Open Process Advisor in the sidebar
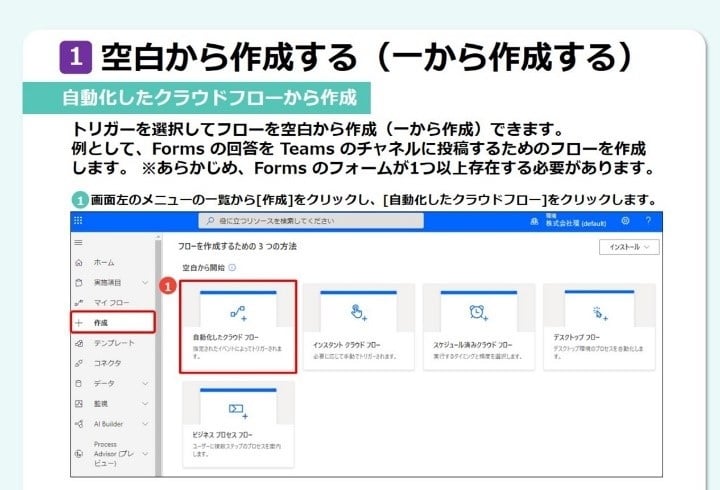This screenshot has height=490, width=720. click(113, 454)
